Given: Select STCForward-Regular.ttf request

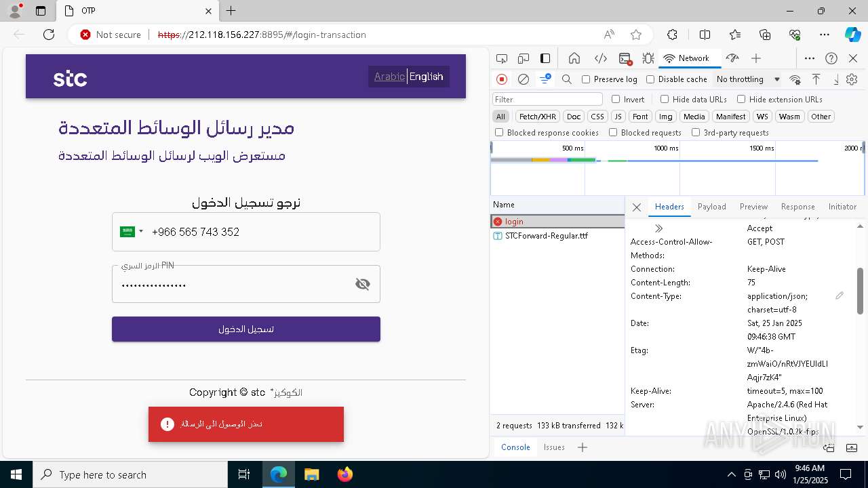Looking at the screenshot, I should pyautogui.click(x=557, y=236).
